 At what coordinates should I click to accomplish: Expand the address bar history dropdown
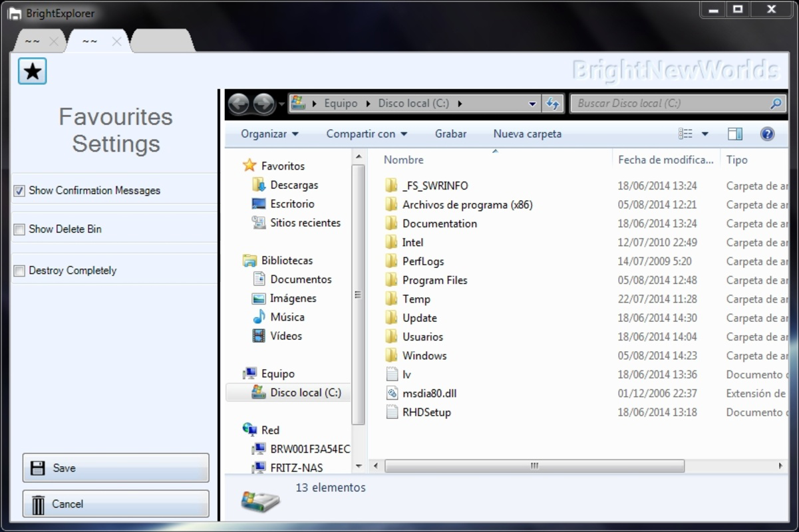pos(532,104)
